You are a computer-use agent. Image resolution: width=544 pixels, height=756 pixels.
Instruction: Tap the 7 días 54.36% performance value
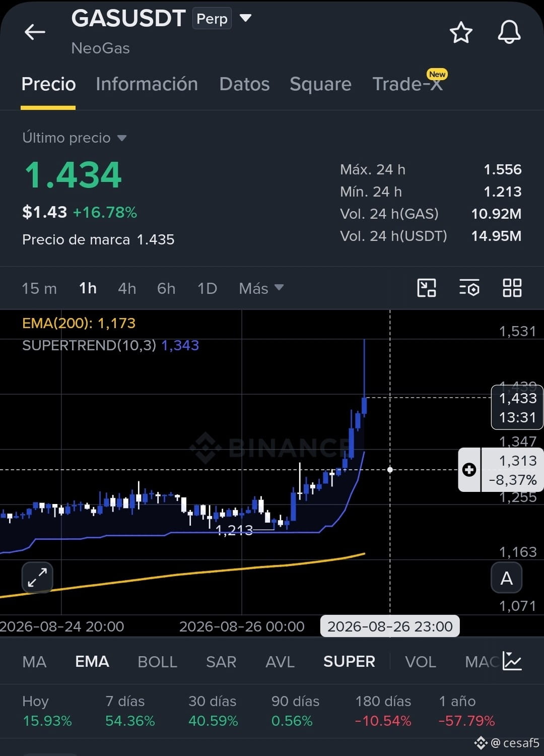click(130, 721)
